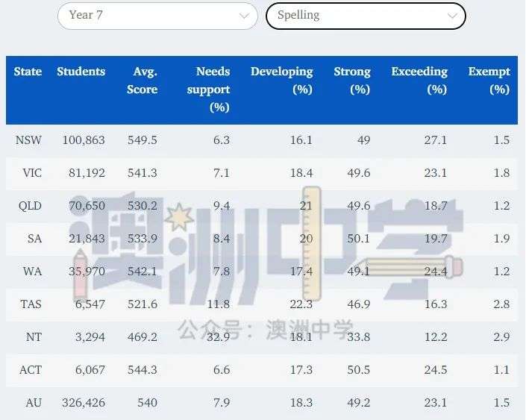Expand the Spelling subject dropdown
This screenshot has height=420, width=526.
pyautogui.click(x=366, y=16)
